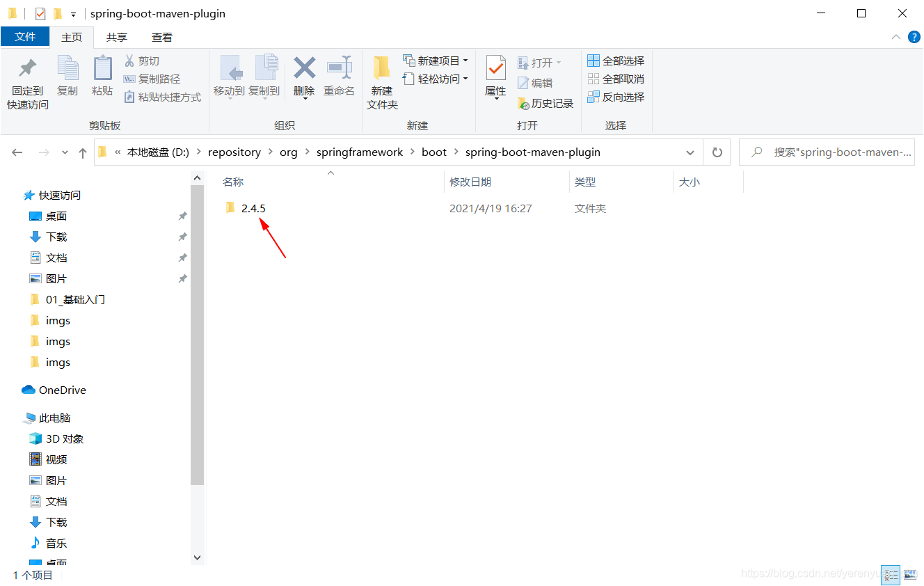
Task: Click Copy path (复制路径)
Action: point(152,79)
